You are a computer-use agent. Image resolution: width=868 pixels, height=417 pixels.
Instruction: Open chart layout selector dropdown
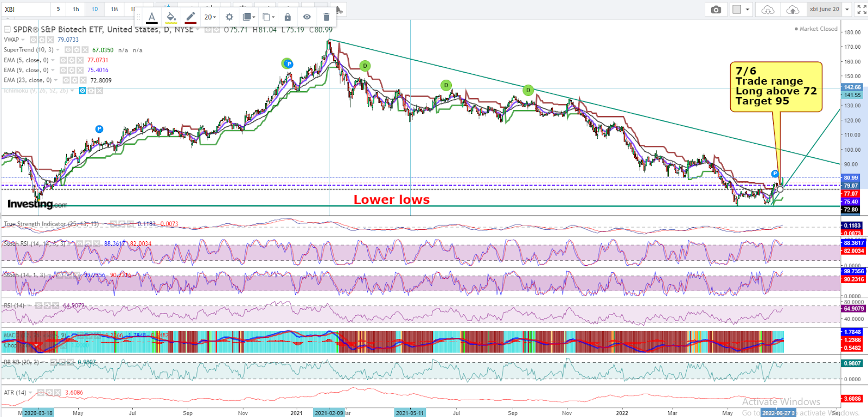coord(741,9)
